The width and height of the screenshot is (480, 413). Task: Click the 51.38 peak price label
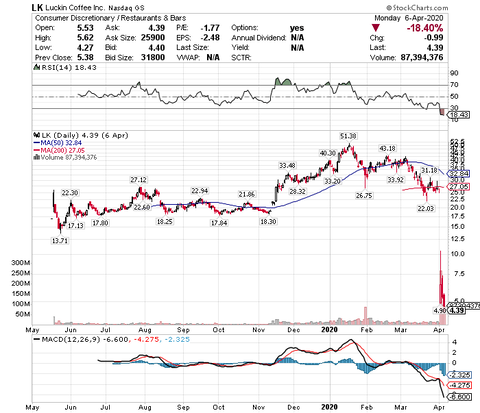pos(348,136)
